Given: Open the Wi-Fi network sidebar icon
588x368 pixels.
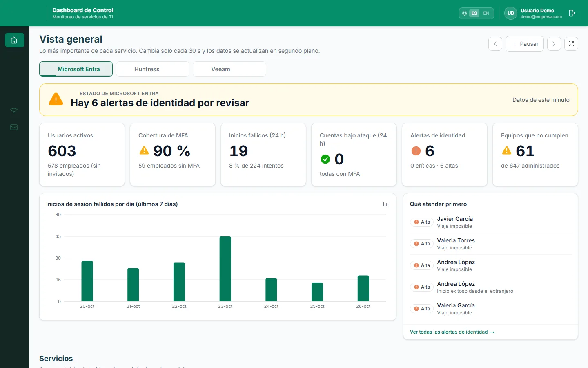Looking at the screenshot, I should pyautogui.click(x=14, y=111).
